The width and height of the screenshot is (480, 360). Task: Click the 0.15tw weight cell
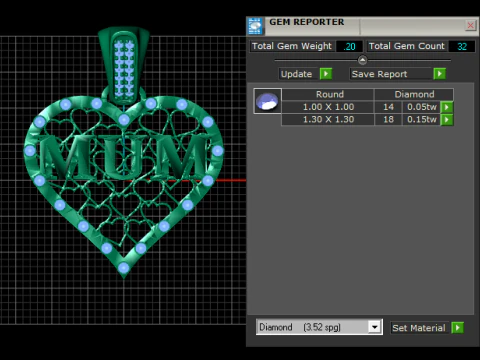pos(422,119)
